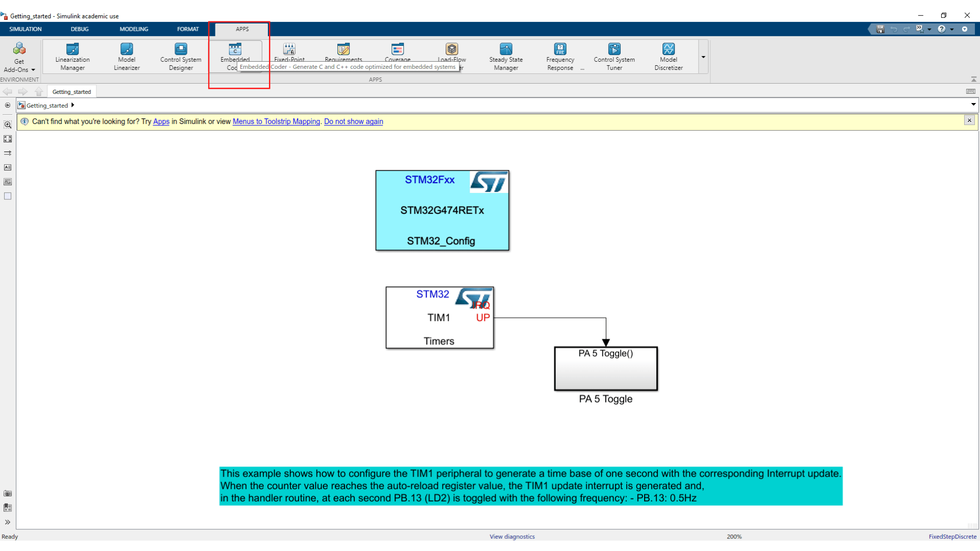Screen dimensions: 980x551
Task: Close the yellow notification bar
Action: pos(969,120)
